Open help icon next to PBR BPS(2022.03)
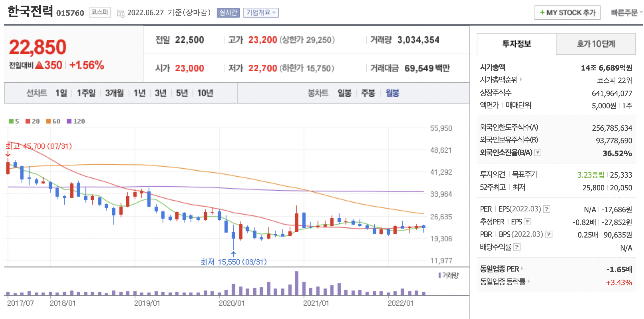644x319 pixels. pos(548,234)
